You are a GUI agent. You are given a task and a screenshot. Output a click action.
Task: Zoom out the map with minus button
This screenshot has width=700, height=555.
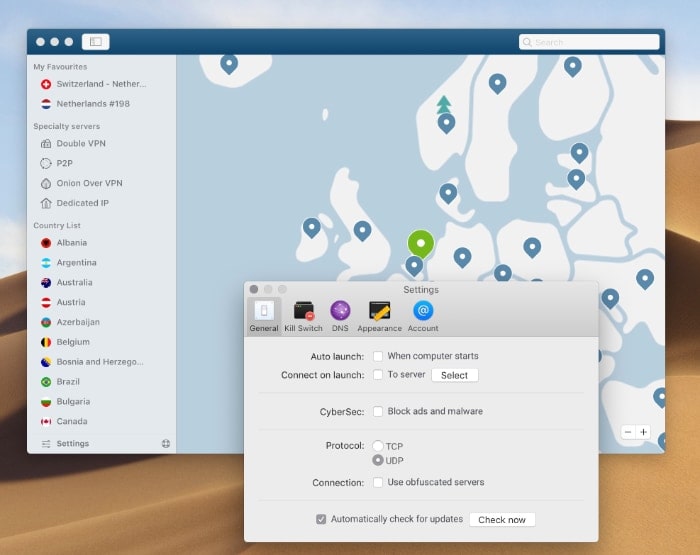click(628, 432)
